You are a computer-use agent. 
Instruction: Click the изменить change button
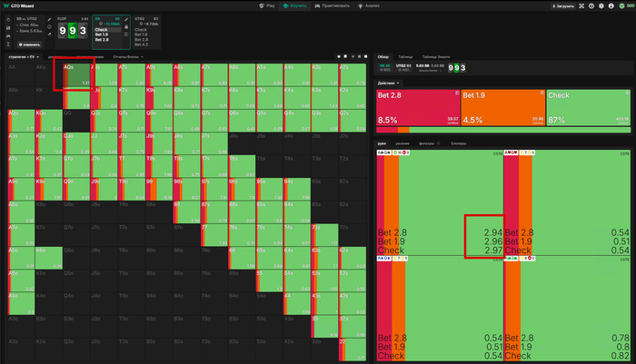pyautogui.click(x=29, y=44)
